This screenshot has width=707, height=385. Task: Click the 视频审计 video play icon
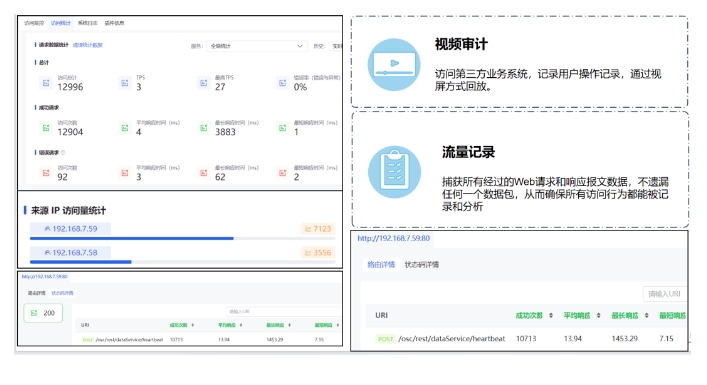tap(394, 64)
